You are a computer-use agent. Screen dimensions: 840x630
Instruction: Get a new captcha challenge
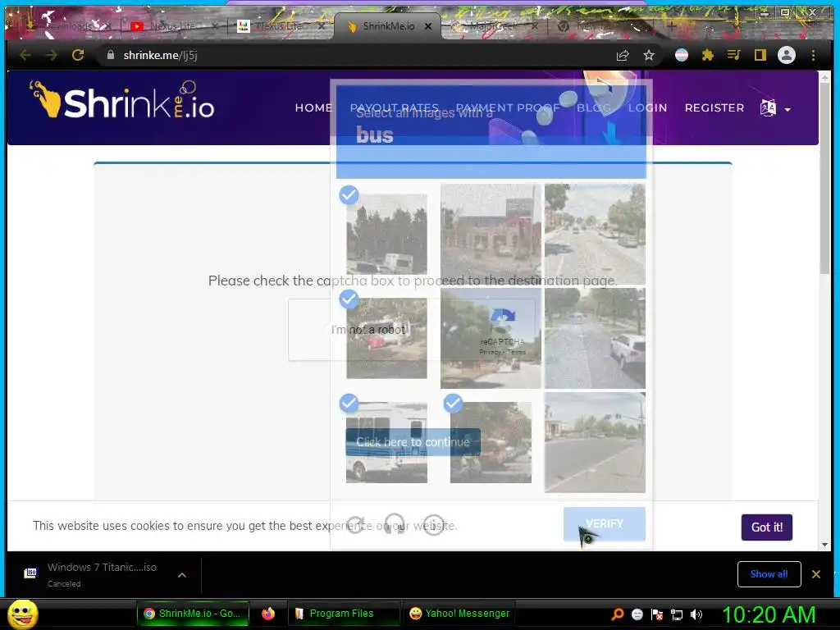click(x=356, y=524)
